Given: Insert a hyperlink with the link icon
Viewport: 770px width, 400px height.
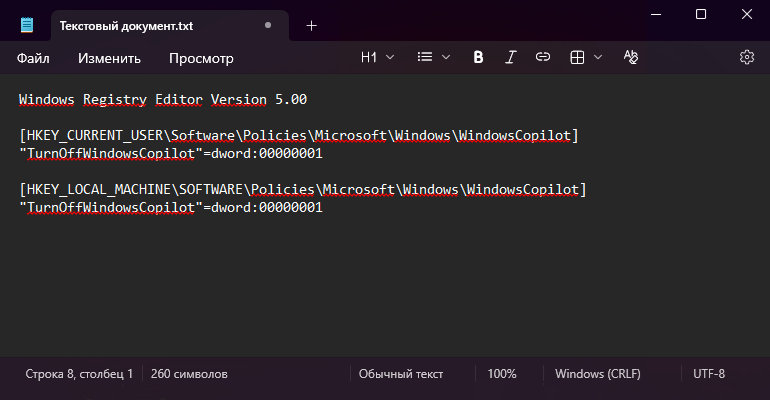Looking at the screenshot, I should pyautogui.click(x=543, y=58).
